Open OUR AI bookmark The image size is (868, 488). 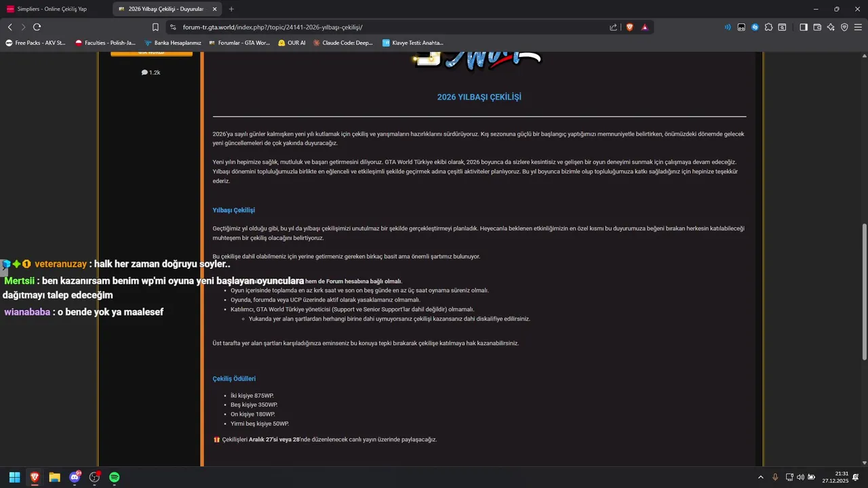pyautogui.click(x=292, y=43)
